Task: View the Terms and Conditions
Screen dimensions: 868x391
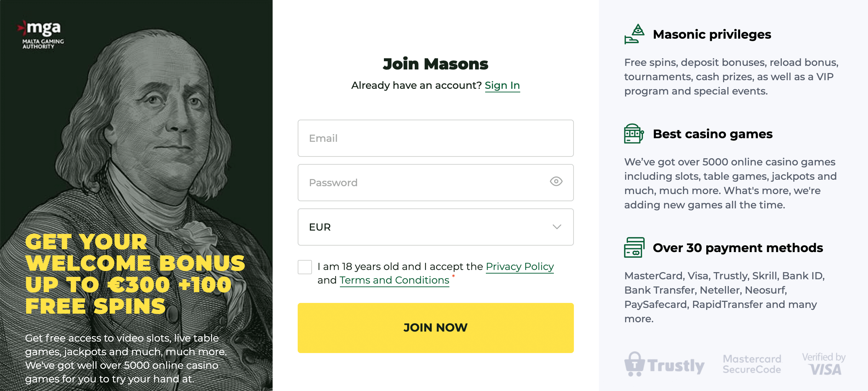Action: (394, 280)
